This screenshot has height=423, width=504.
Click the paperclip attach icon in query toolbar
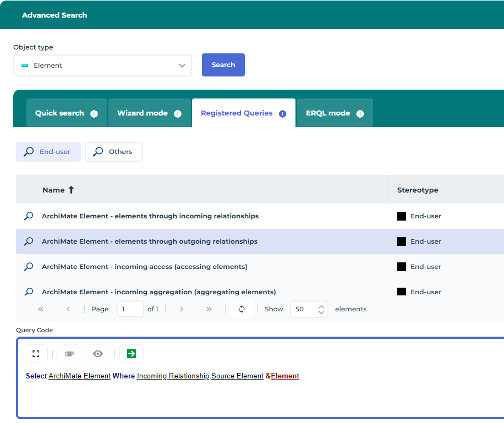(69, 354)
